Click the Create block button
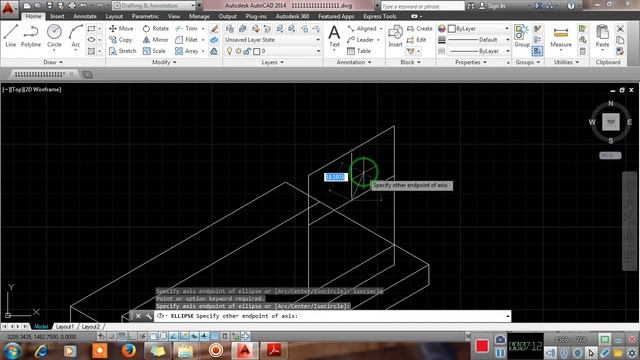This screenshot has width=640, height=360. point(420,29)
